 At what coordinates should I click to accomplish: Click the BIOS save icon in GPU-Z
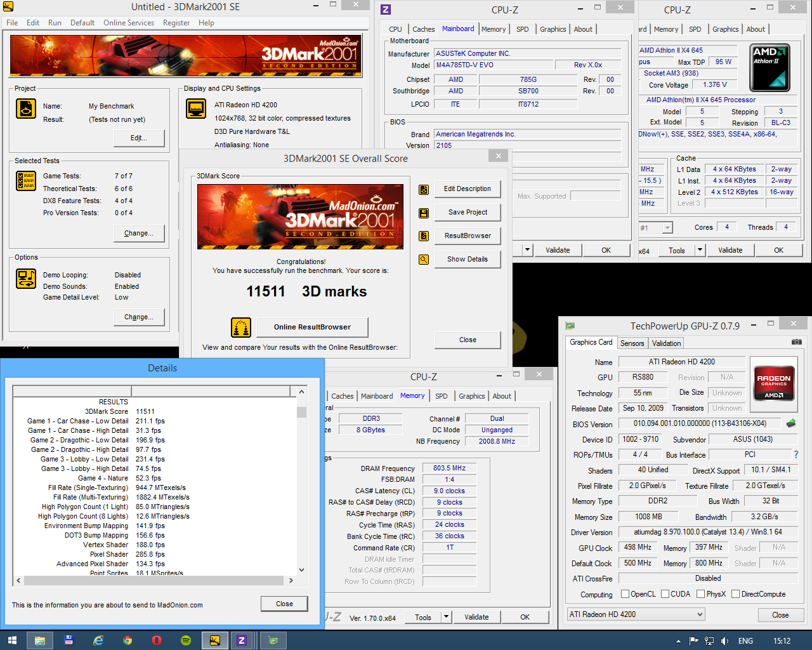(791, 423)
